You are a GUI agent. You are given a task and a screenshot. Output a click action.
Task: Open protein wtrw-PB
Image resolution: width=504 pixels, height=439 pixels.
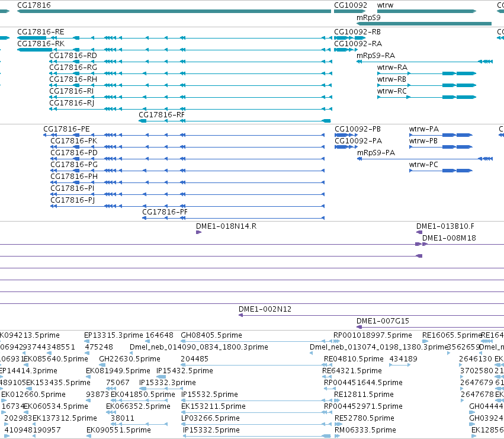(x=423, y=141)
